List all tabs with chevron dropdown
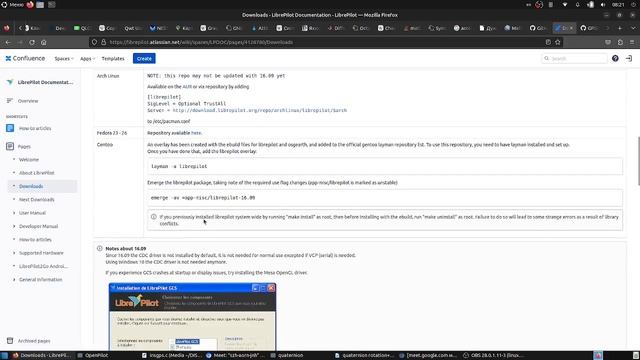 pos(633,28)
